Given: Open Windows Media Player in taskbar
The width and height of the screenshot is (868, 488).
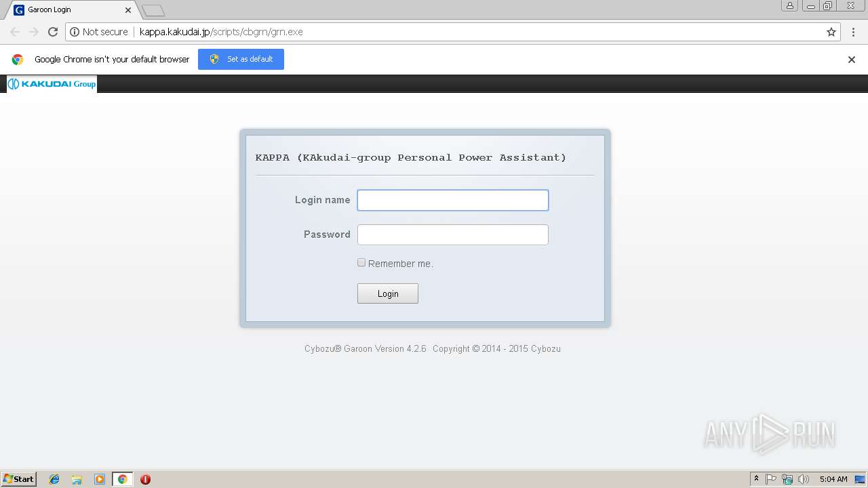Looking at the screenshot, I should pos(100,479).
